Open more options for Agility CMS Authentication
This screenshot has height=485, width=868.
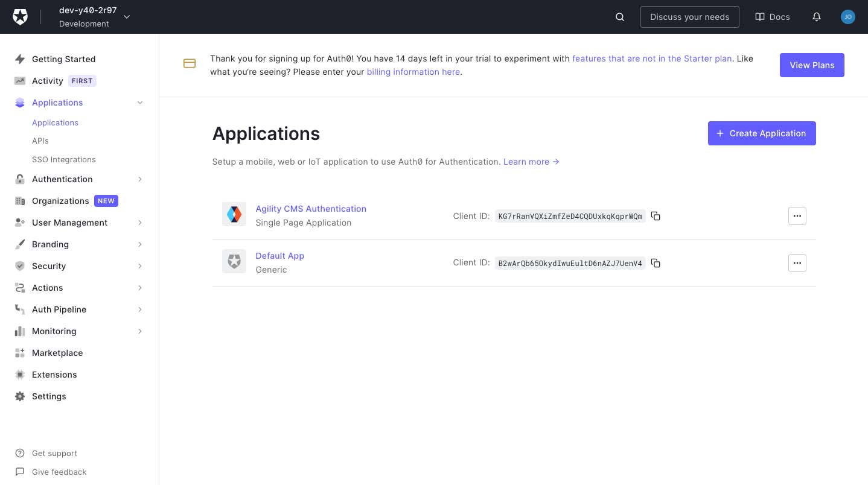click(797, 216)
